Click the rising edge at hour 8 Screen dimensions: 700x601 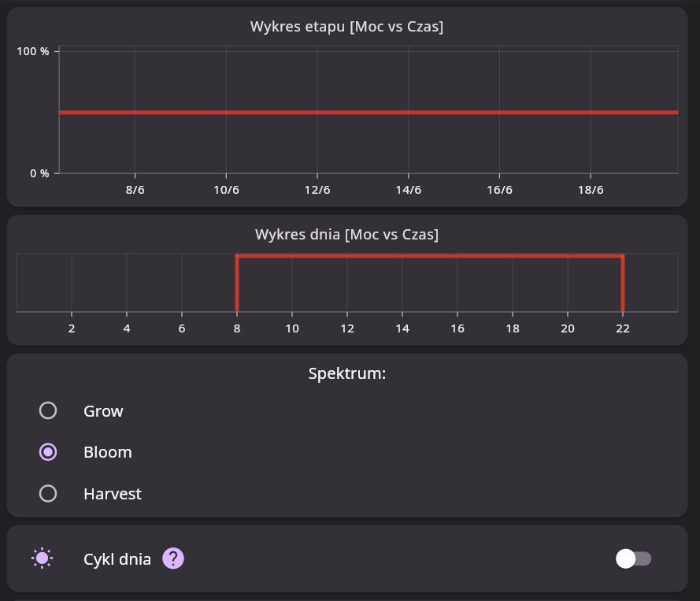pyautogui.click(x=237, y=284)
